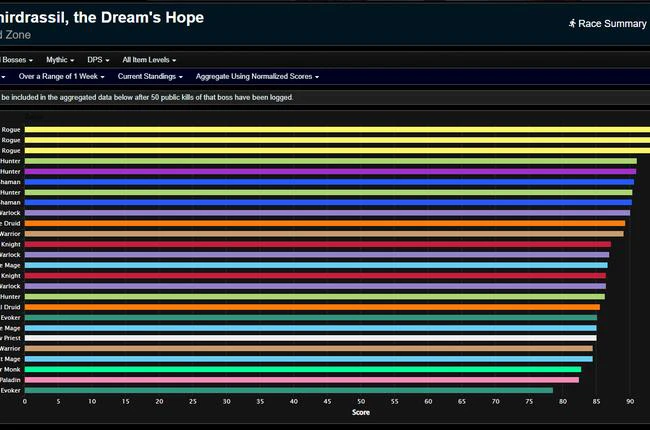Open the DPS metric dropdown
This screenshot has width=650, height=430.
[x=98, y=60]
